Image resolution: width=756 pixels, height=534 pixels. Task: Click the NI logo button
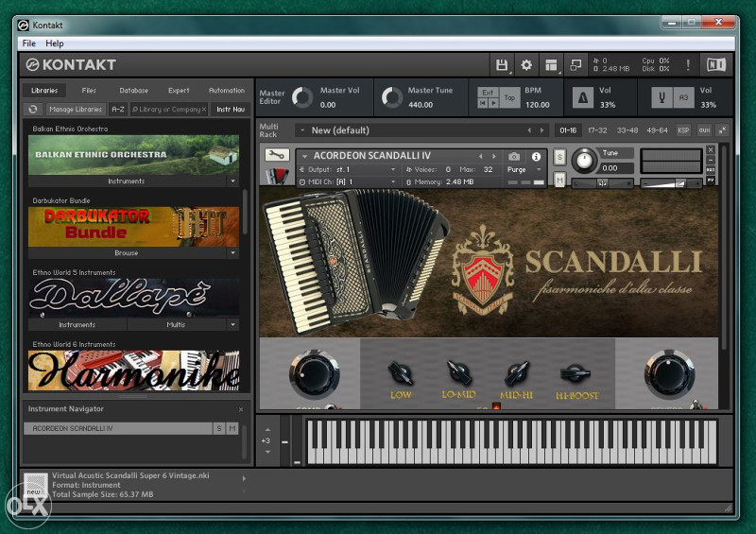716,64
